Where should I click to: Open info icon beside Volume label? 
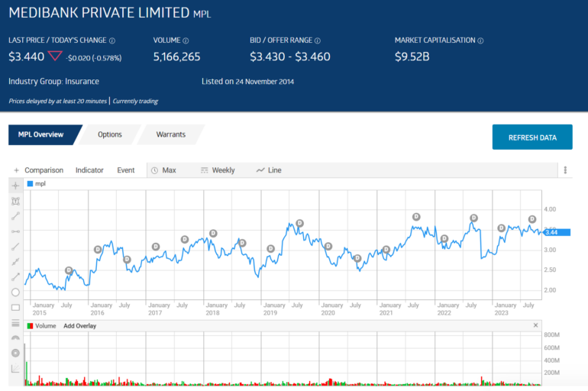tap(186, 40)
